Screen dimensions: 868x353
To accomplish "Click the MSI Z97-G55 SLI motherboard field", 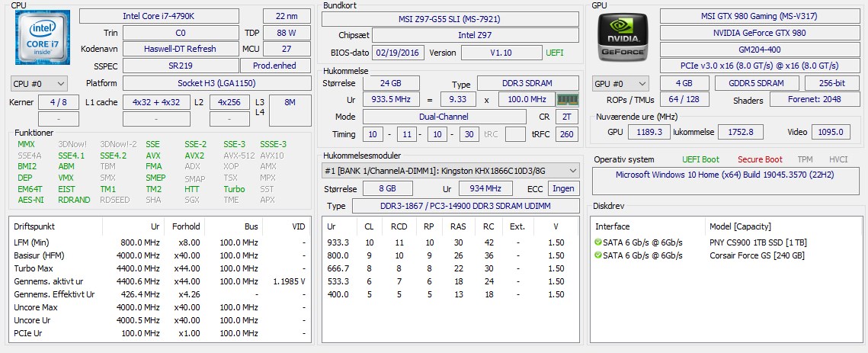I will [x=450, y=19].
